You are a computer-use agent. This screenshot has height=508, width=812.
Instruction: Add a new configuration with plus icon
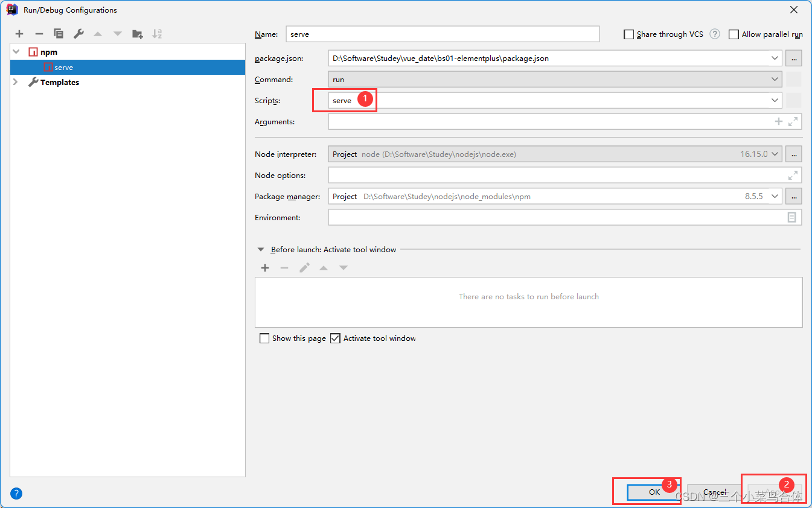(19, 34)
